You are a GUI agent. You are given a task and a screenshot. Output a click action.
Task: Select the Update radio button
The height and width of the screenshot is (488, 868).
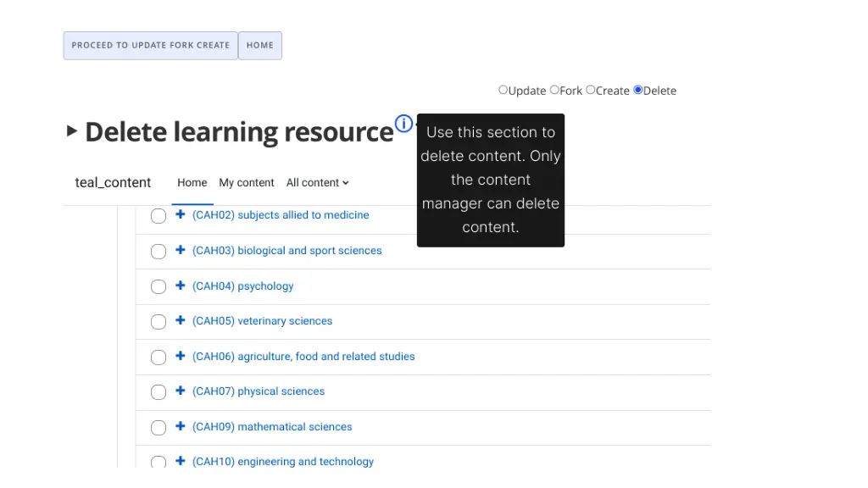[x=503, y=90]
